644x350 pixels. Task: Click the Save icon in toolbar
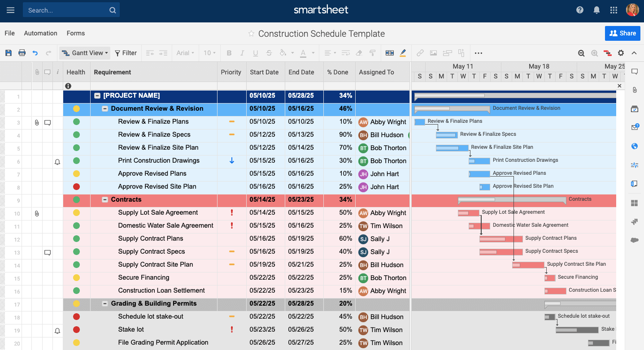coord(9,53)
